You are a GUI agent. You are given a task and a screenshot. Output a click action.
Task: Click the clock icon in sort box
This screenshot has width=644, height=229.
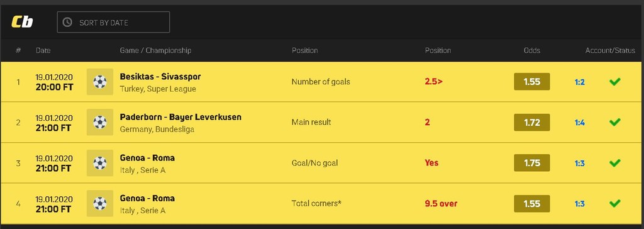click(x=67, y=22)
